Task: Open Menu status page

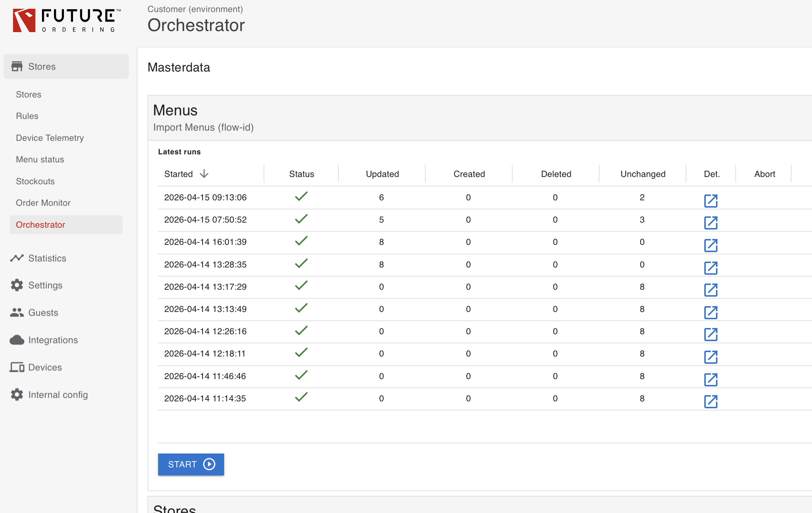Action: pos(40,159)
